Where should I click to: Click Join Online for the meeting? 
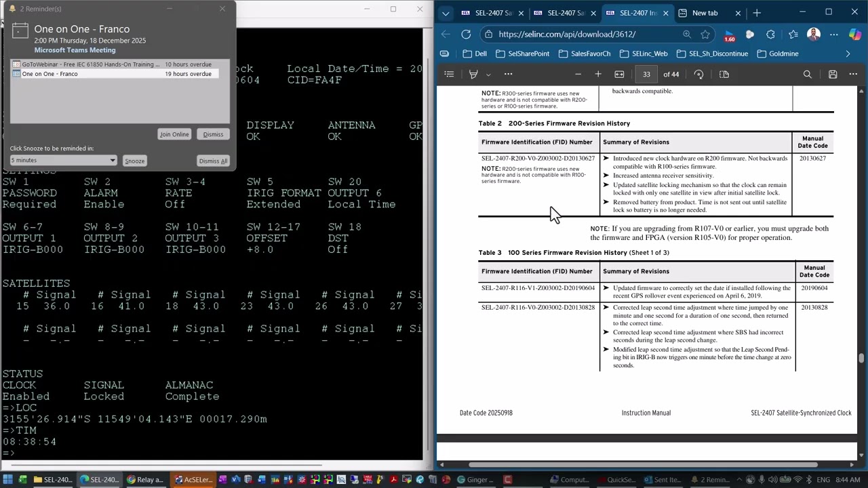(x=174, y=134)
